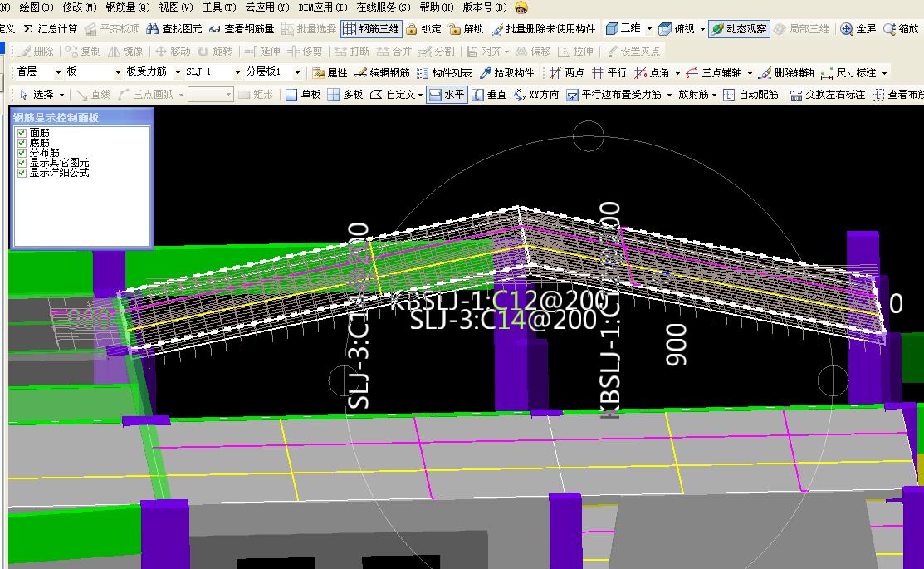924x569 pixels.
Task: Click 尺寸标注 dimension tool
Action: [848, 73]
